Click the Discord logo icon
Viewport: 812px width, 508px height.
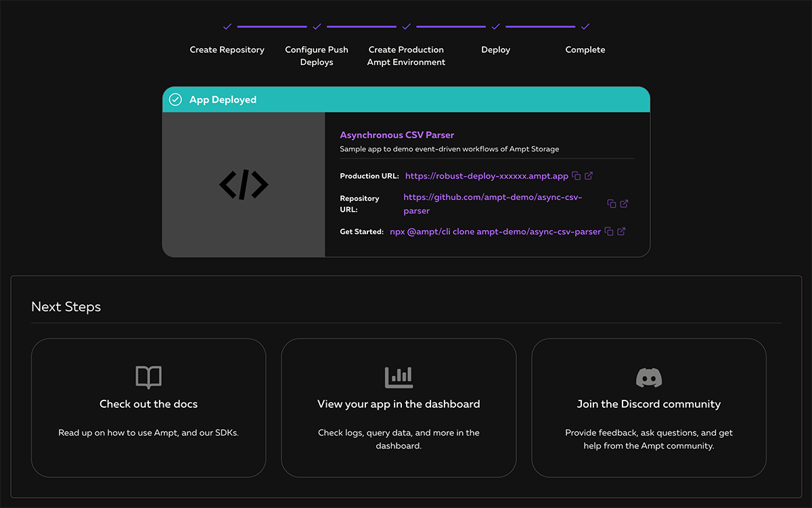(x=649, y=377)
